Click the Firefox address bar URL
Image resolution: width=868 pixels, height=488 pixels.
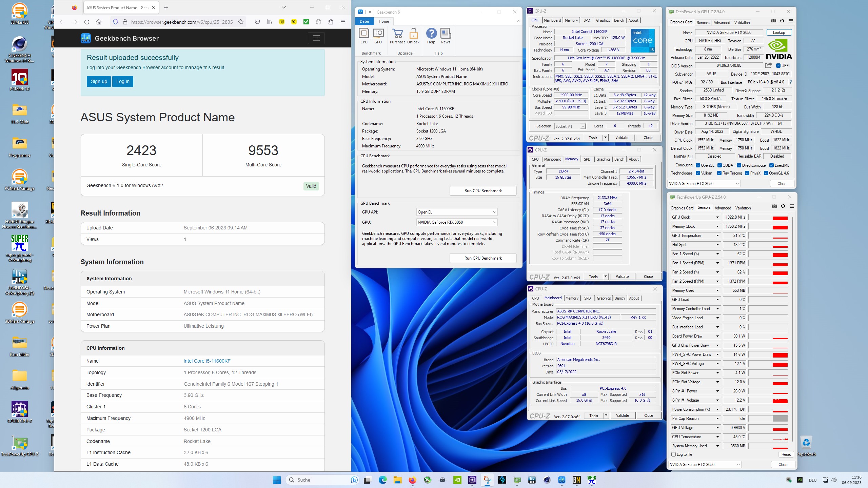pyautogui.click(x=182, y=22)
